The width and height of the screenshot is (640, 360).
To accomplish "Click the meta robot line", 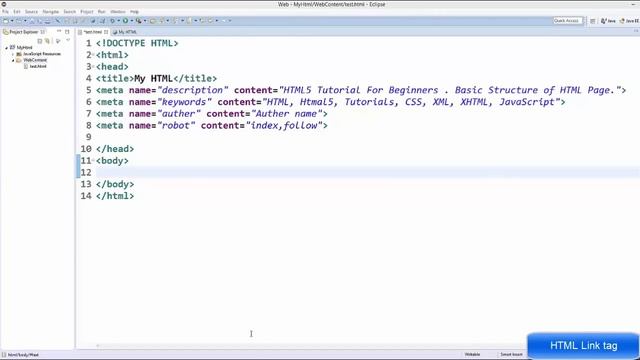I will [212, 126].
